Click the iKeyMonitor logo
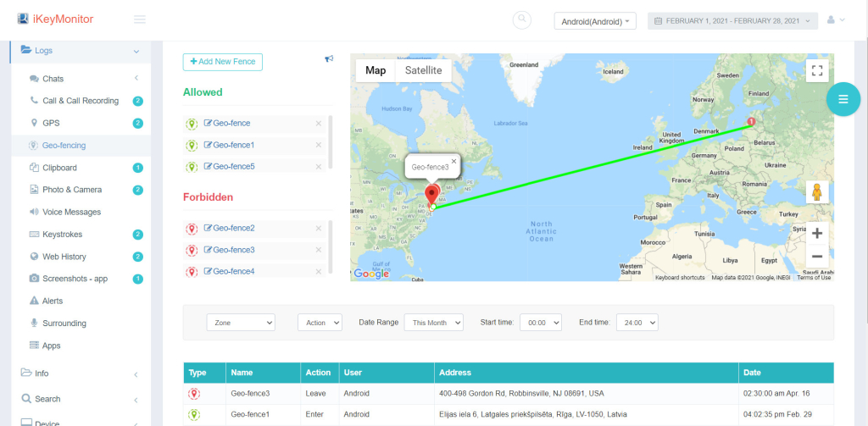868x426 pixels. pyautogui.click(x=55, y=19)
